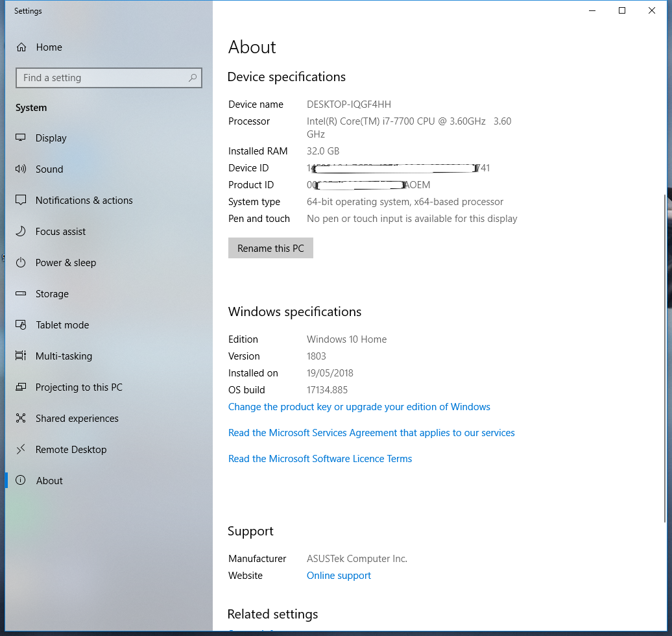The width and height of the screenshot is (672, 636).
Task: Go to Multi-tasking settings
Action: [109, 356]
